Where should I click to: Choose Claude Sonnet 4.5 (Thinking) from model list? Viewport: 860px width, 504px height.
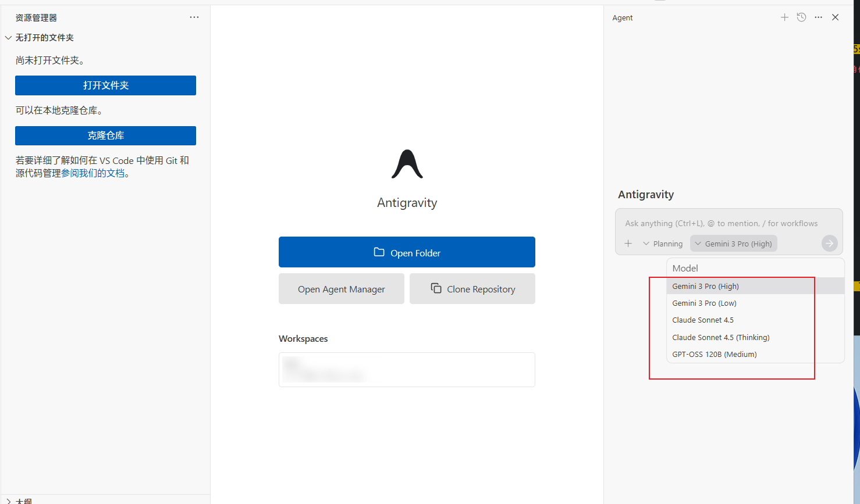(x=720, y=338)
